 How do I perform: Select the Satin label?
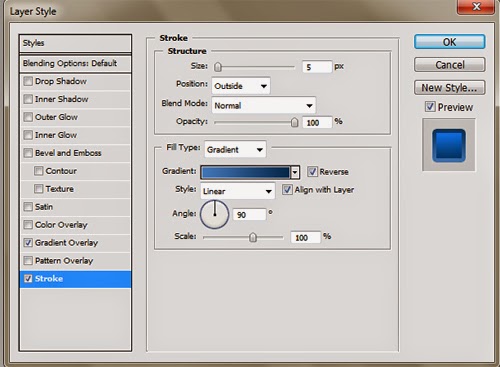44,207
